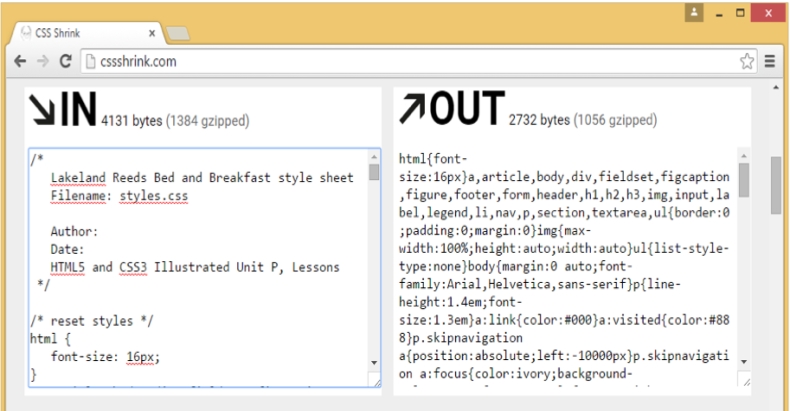Screen dimensions: 790x411
Task: Click the '(1056 gzipped)' text
Action: pos(615,120)
